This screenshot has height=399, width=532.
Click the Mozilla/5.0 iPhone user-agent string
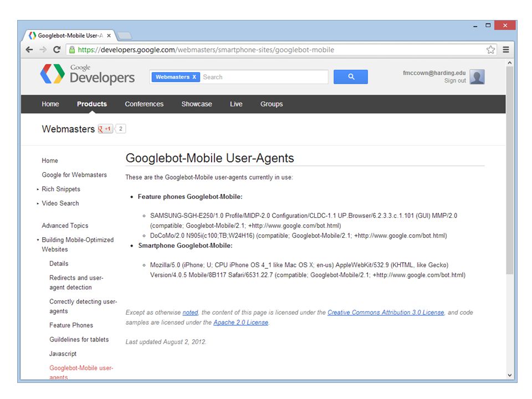click(308, 270)
